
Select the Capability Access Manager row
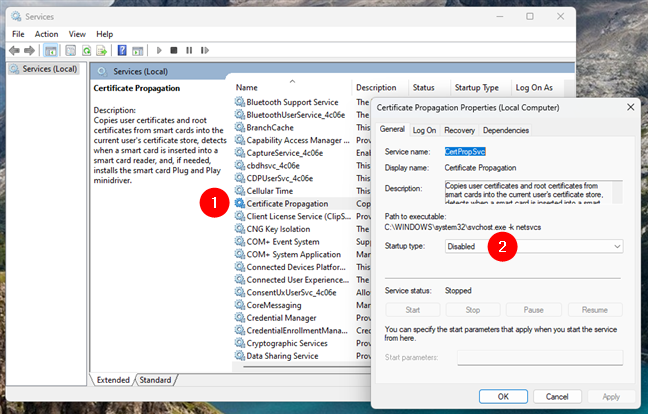tap(298, 140)
